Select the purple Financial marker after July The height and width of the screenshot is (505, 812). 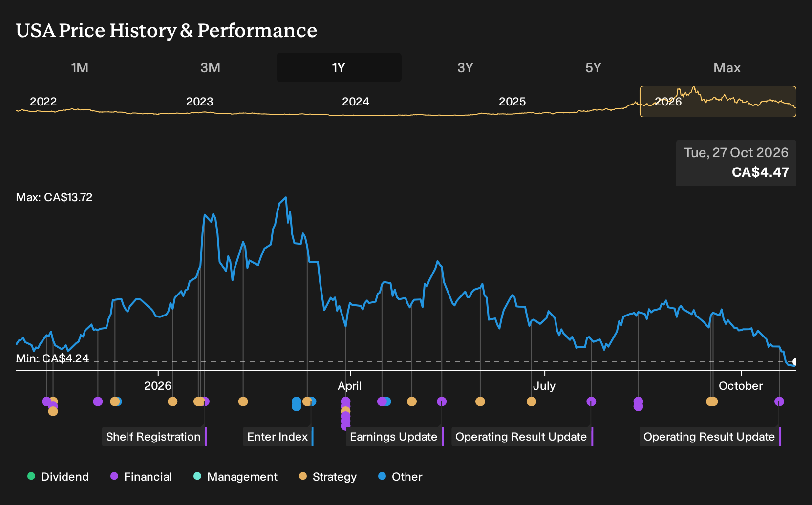591,401
